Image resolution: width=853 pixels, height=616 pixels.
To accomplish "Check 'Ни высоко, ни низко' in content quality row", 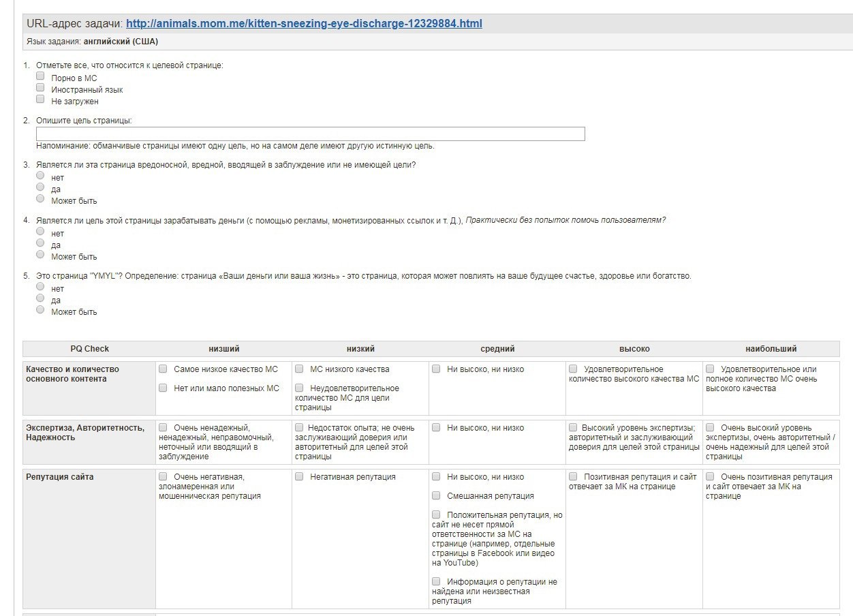I will tap(437, 369).
